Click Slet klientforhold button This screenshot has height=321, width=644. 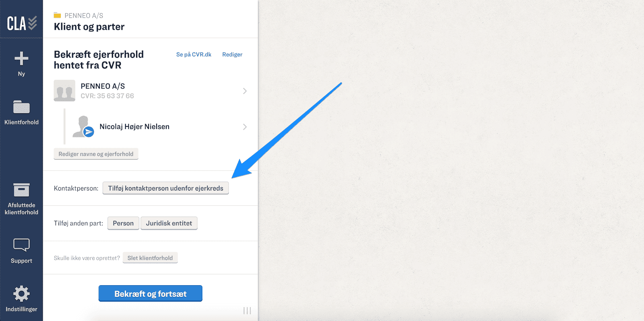coord(150,258)
